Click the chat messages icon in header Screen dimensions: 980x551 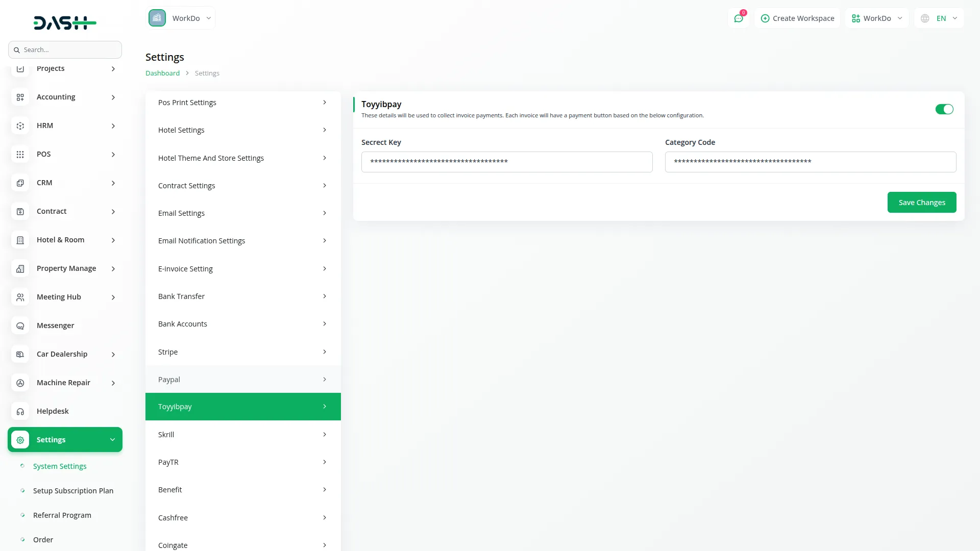coord(738,18)
